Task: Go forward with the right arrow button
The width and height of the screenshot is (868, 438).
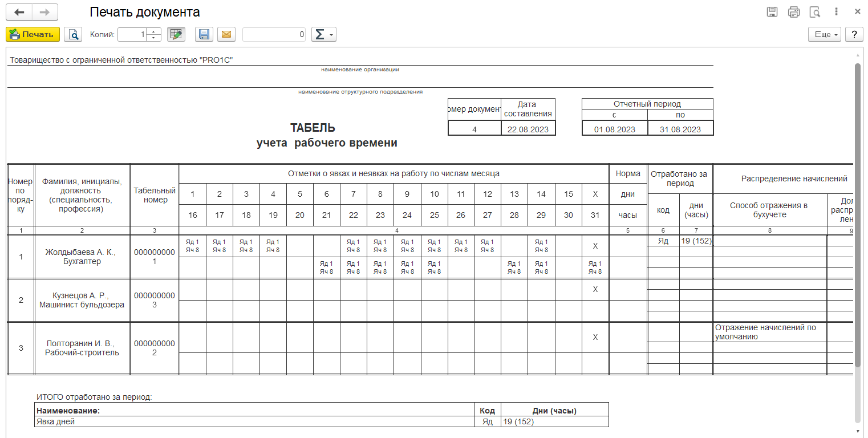Action: (45, 12)
